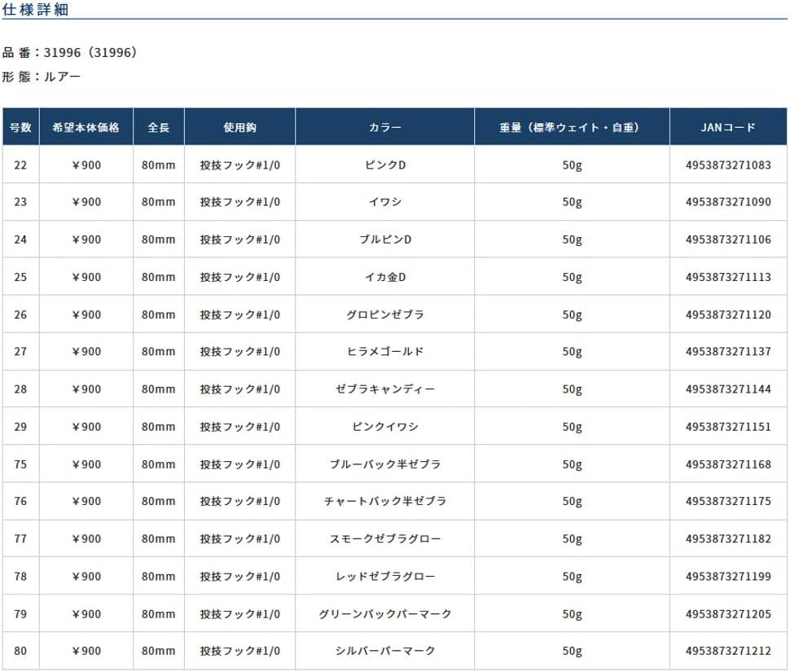Click JAN code 4953873271113
This screenshot has height=672, width=790.
point(728,277)
